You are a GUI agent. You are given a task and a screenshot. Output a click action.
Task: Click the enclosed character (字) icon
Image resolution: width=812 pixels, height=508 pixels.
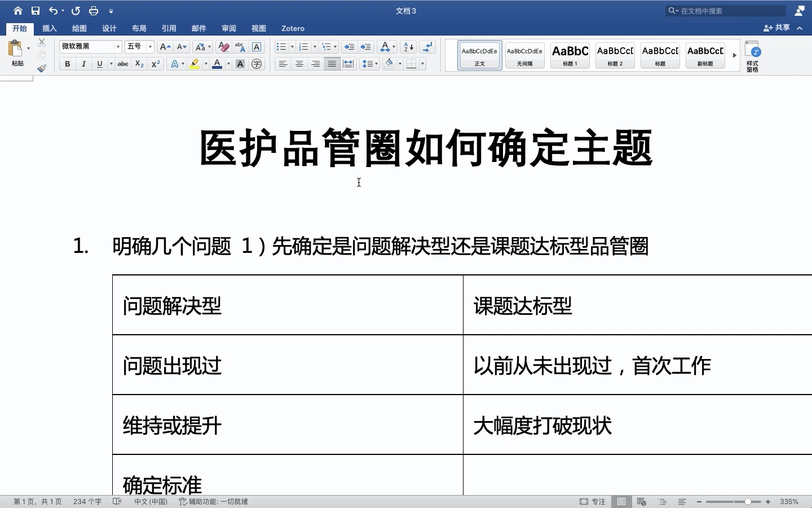(x=257, y=64)
